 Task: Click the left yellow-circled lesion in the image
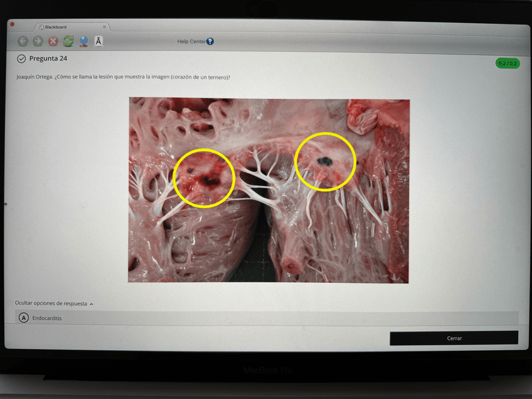point(203,178)
